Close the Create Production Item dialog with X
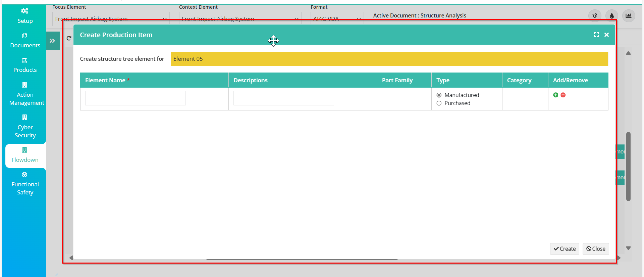 click(606, 35)
